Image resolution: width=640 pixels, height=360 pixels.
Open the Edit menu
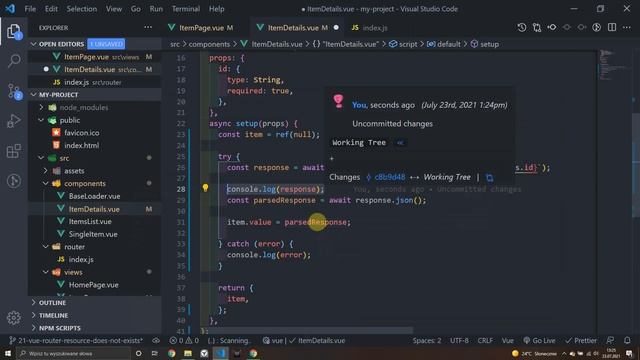tap(51, 9)
